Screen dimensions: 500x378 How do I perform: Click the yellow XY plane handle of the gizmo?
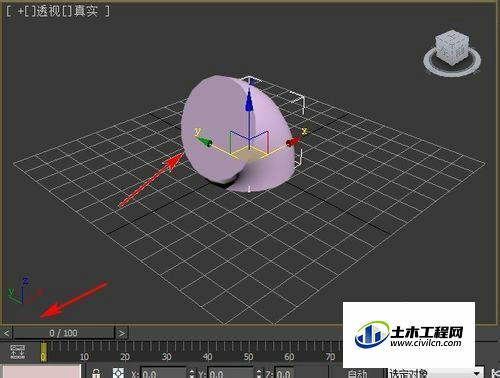(248, 153)
